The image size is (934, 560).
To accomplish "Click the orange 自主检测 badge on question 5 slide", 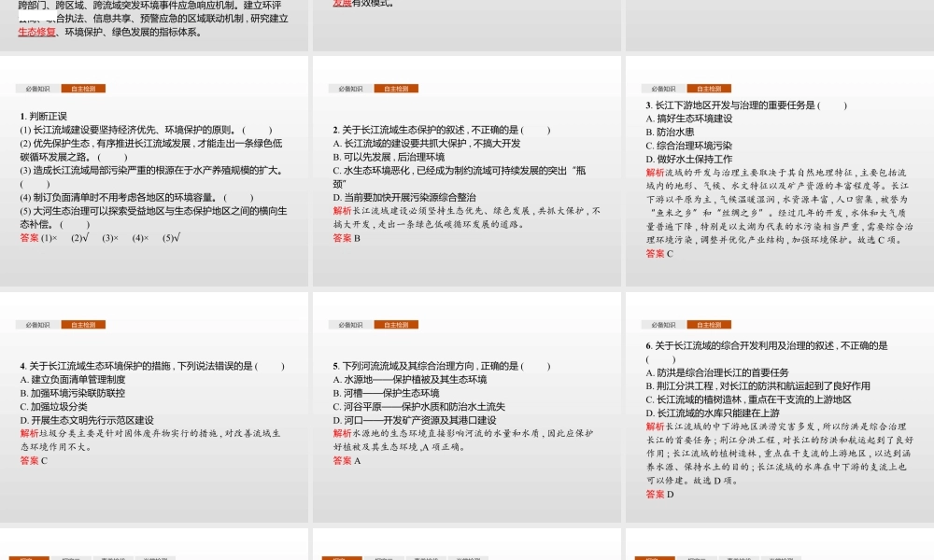I will tap(396, 324).
